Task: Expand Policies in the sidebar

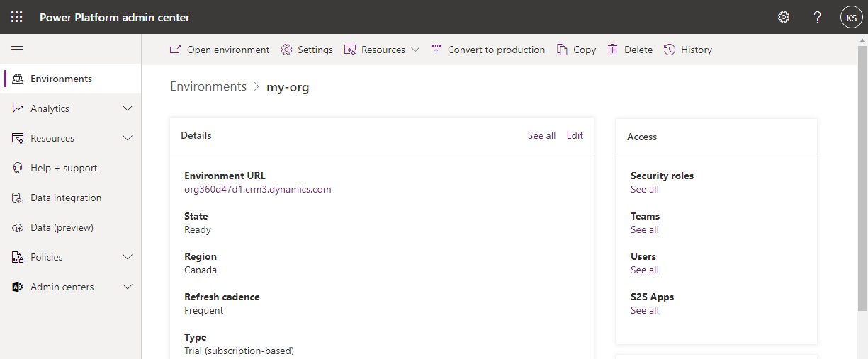Action: (x=128, y=257)
